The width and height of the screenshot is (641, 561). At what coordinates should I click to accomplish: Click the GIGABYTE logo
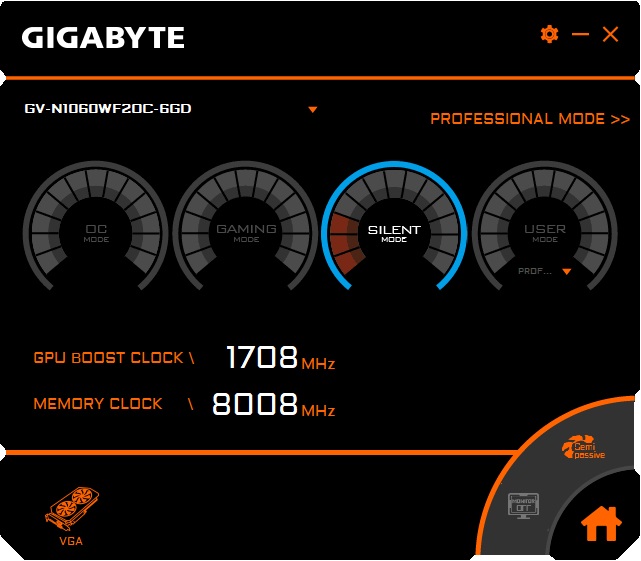click(103, 38)
